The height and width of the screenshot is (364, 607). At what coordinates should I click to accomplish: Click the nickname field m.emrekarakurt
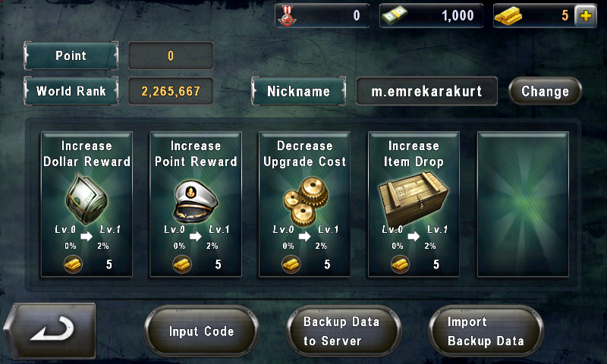click(x=426, y=91)
